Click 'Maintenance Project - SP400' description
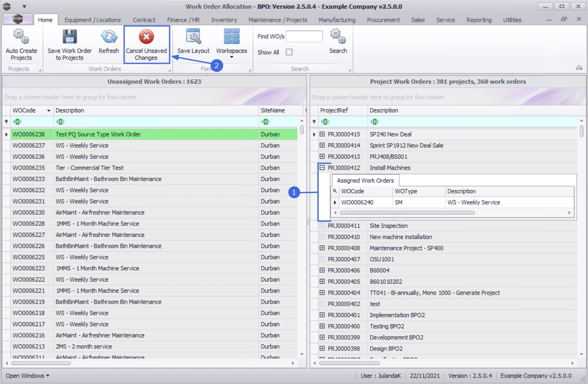Screen dimensions: 588x384 406,248
